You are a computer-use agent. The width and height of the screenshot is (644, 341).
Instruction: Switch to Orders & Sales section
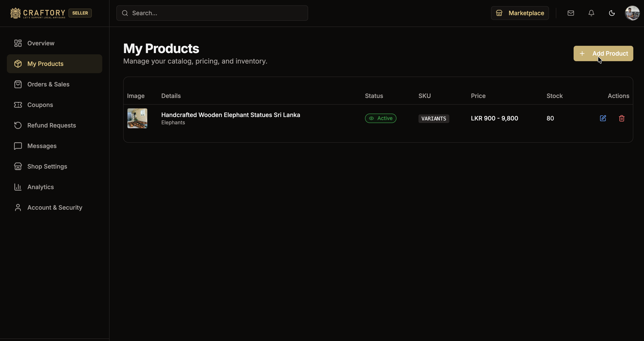[x=48, y=84]
